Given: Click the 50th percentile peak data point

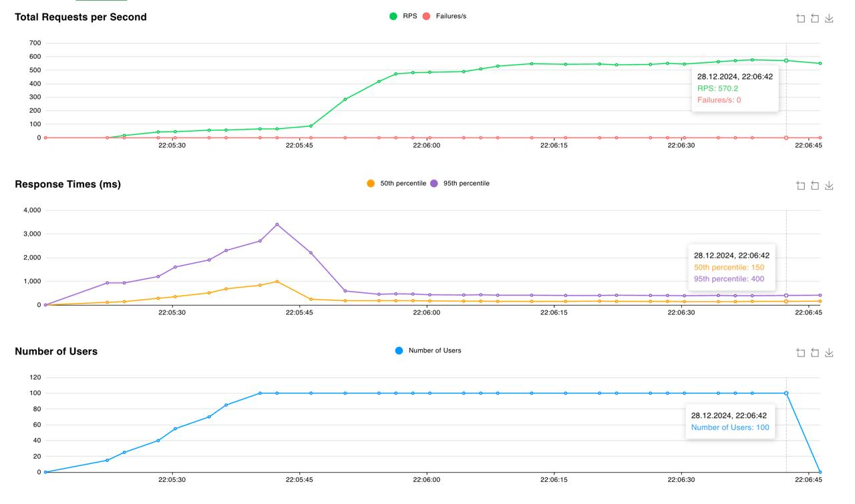Looking at the screenshot, I should click(277, 281).
